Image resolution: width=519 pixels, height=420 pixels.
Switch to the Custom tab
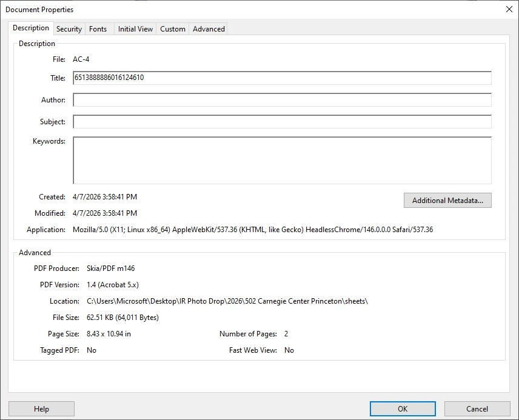(x=172, y=28)
